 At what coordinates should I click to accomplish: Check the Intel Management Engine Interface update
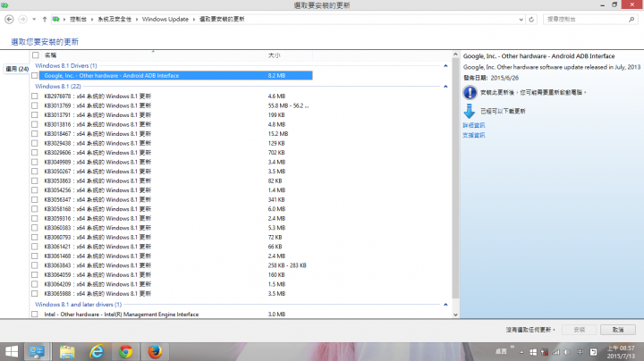(35, 315)
